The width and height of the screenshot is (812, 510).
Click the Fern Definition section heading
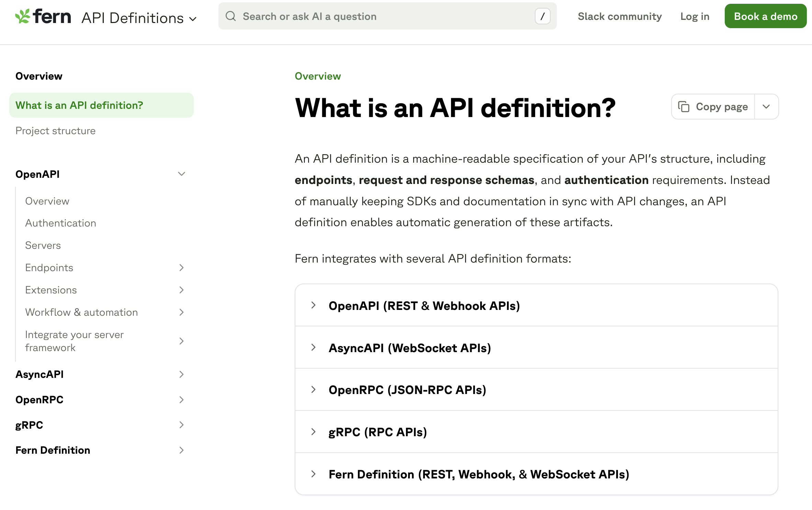53,450
